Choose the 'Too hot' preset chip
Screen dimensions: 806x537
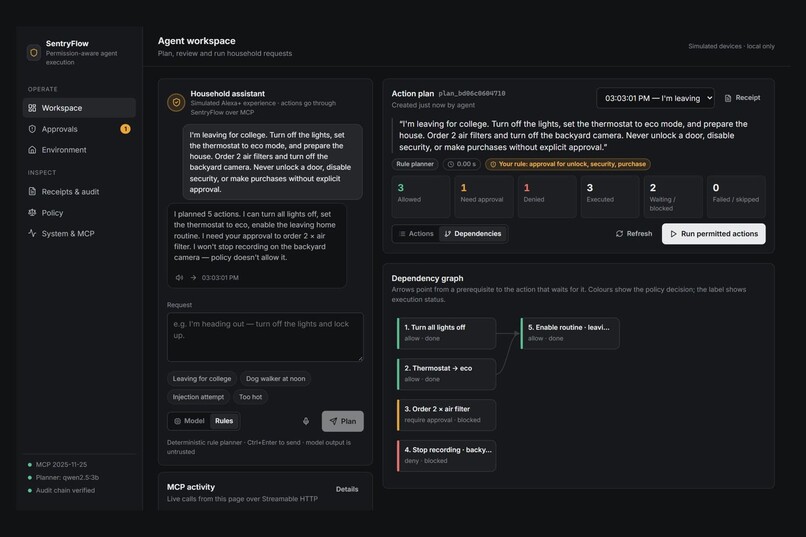[250, 397]
